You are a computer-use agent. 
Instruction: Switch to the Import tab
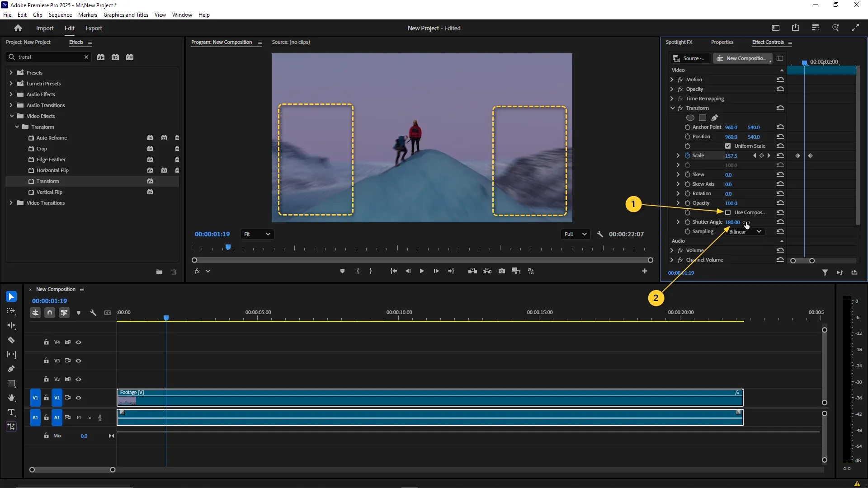pyautogui.click(x=45, y=28)
